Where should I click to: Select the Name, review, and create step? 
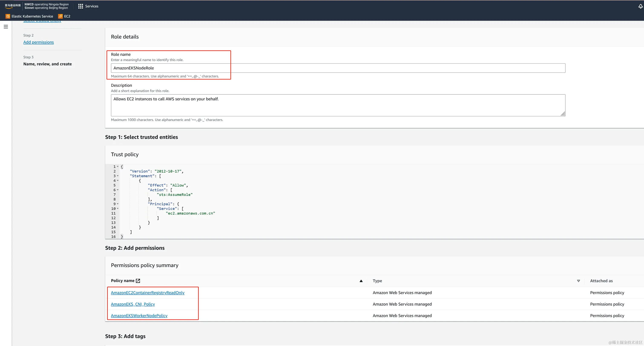47,64
